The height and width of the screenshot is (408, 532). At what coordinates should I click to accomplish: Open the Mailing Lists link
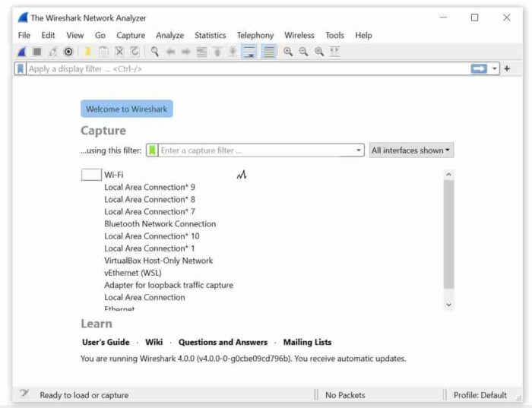(x=307, y=342)
